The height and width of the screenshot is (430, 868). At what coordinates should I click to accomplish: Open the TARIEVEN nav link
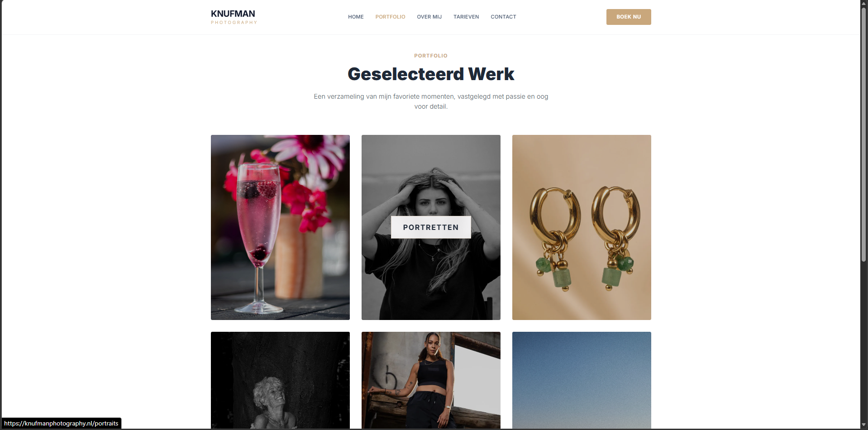[466, 17]
